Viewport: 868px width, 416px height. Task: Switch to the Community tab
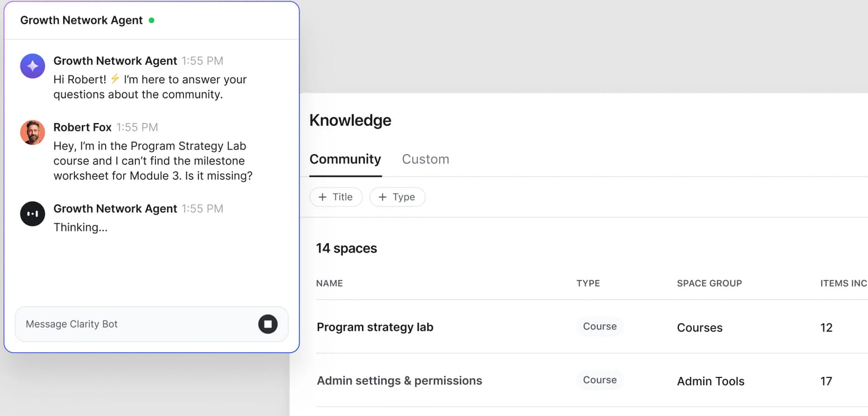coord(345,159)
